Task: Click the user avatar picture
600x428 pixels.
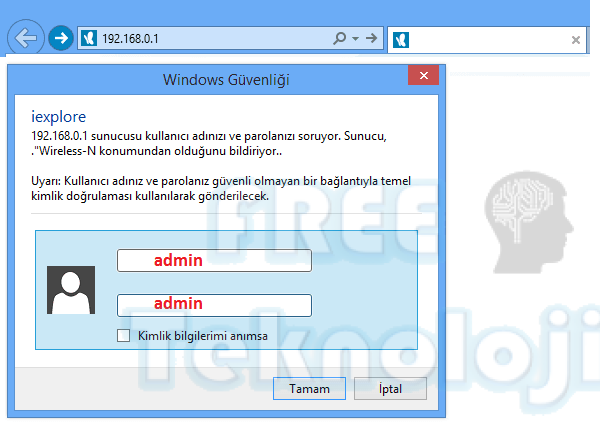Action: click(x=71, y=290)
